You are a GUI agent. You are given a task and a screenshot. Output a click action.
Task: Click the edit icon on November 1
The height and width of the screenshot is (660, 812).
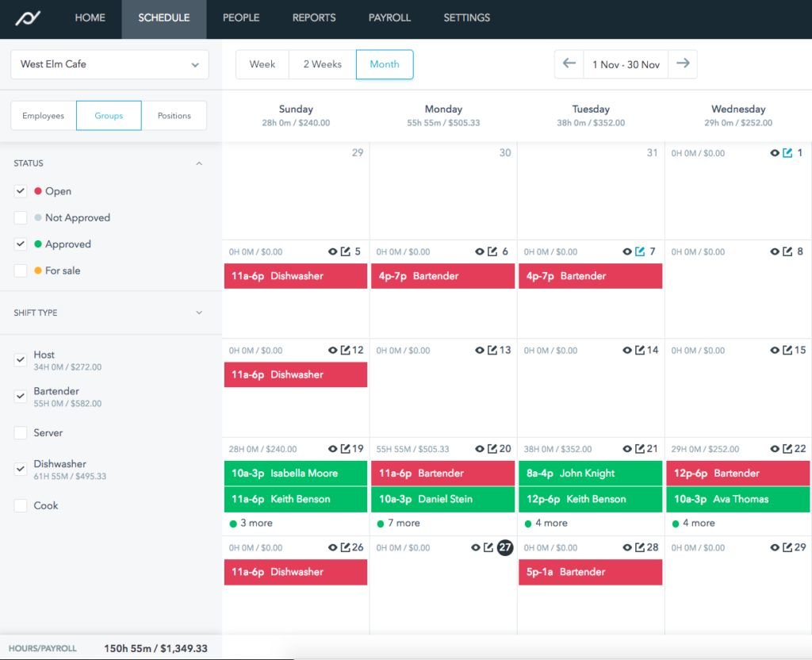point(787,153)
